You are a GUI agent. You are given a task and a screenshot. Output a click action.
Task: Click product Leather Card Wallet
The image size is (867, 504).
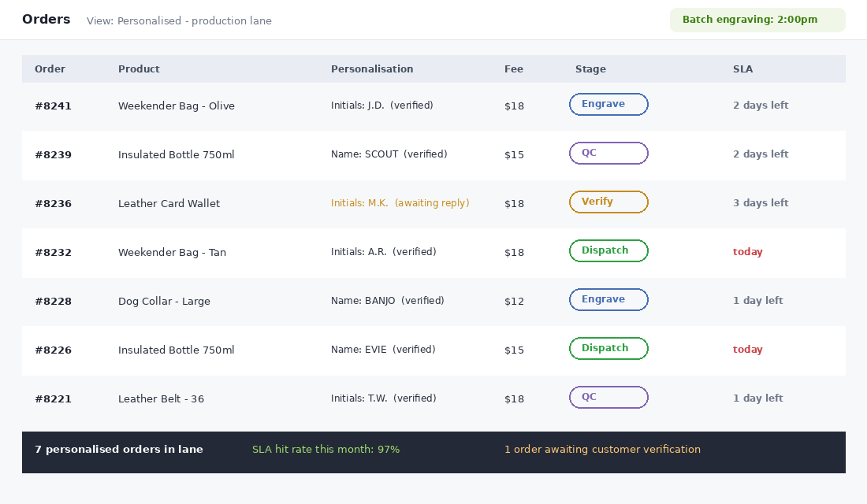pyautogui.click(x=169, y=203)
